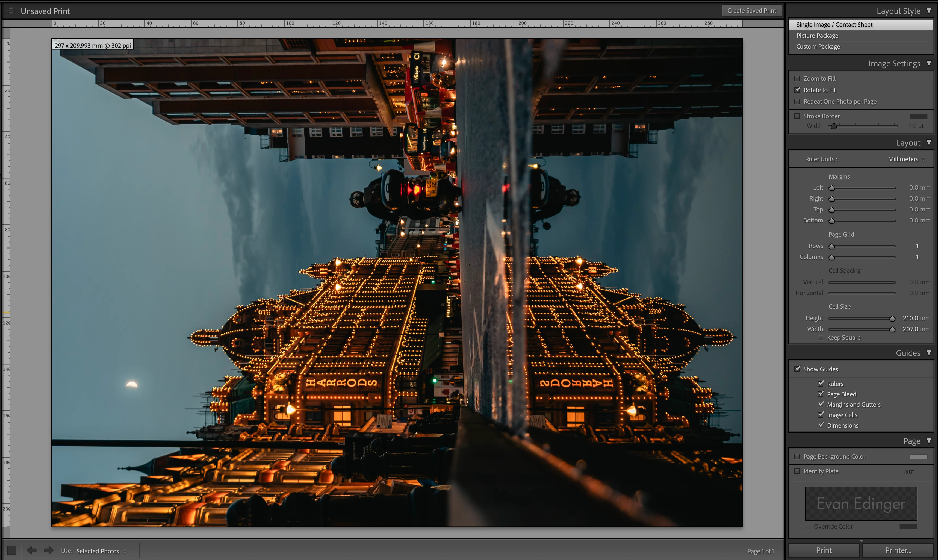Select Custom Package layout style

pos(818,46)
